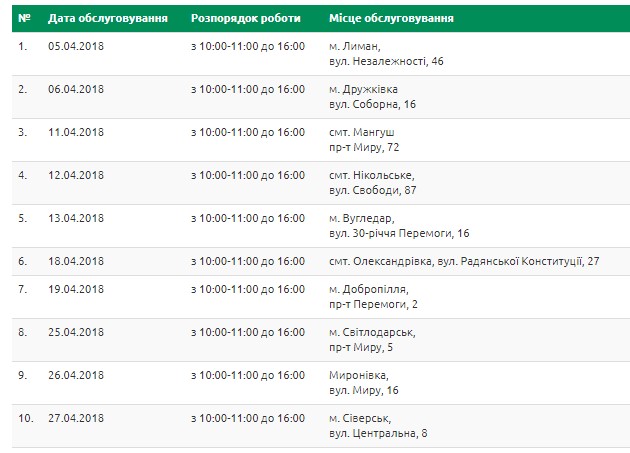Select the work hours for 26.04.2018
Viewport: 630px width, 453px height.
point(248,375)
